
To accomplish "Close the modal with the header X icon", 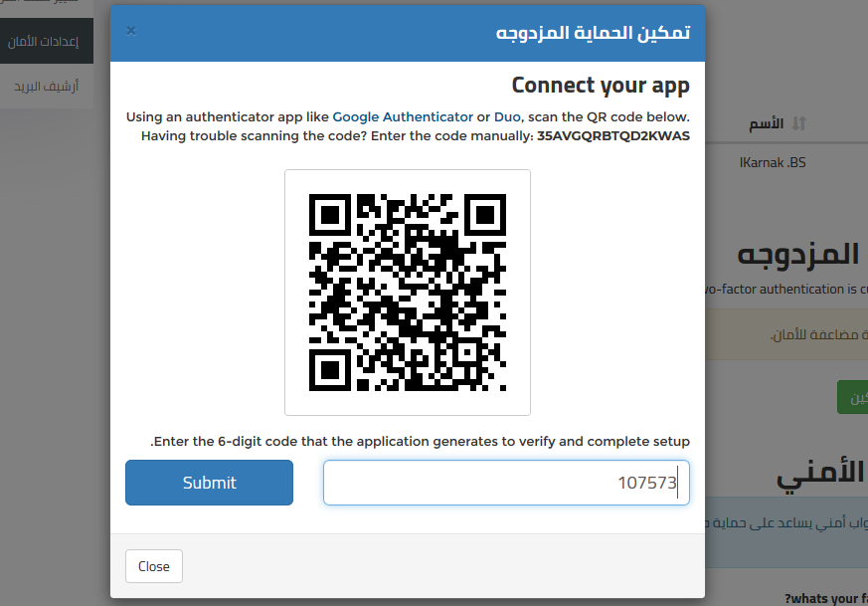I will point(131,31).
